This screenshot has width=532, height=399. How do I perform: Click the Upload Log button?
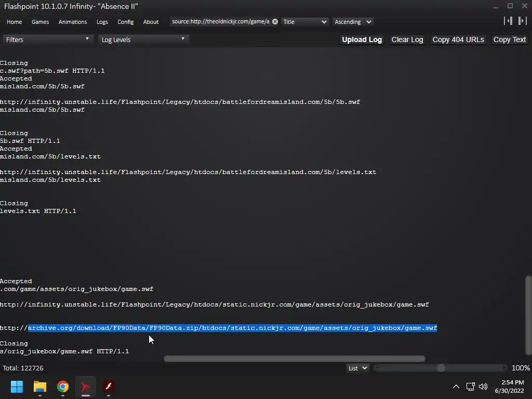pos(362,39)
